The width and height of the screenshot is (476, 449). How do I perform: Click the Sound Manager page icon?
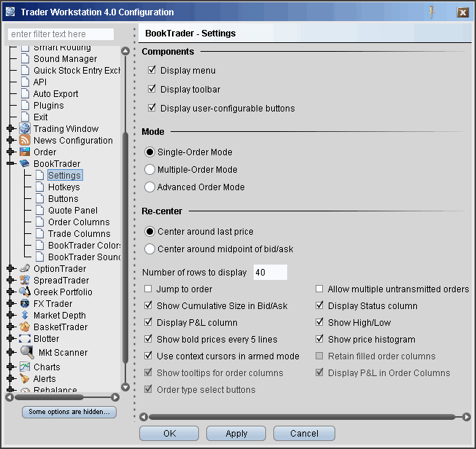(26, 58)
